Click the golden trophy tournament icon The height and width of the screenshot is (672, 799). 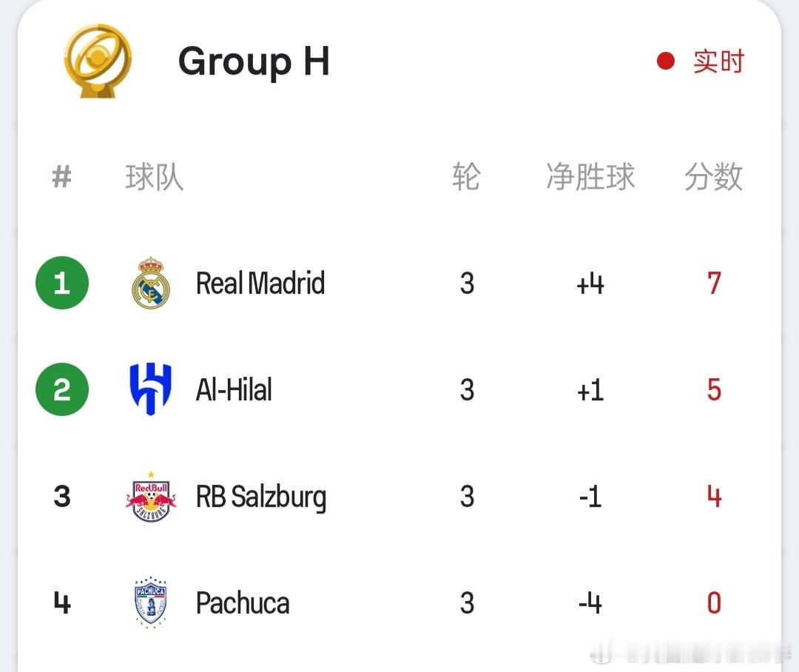98,61
